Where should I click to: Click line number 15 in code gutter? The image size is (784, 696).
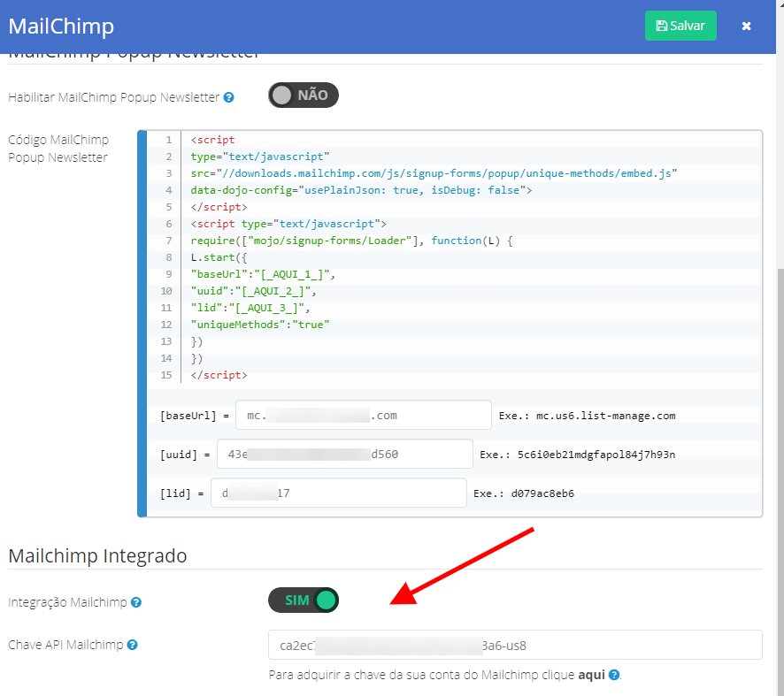[166, 375]
